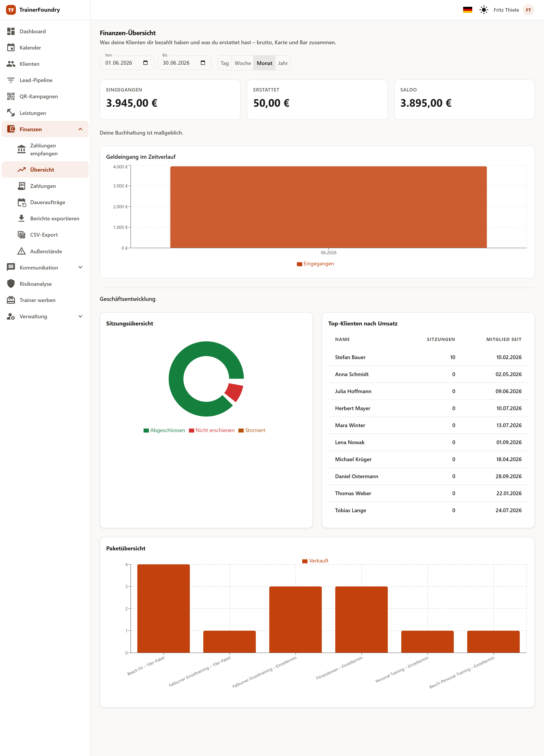Toggle Abgeschlossen legend in session donut

[x=164, y=430]
